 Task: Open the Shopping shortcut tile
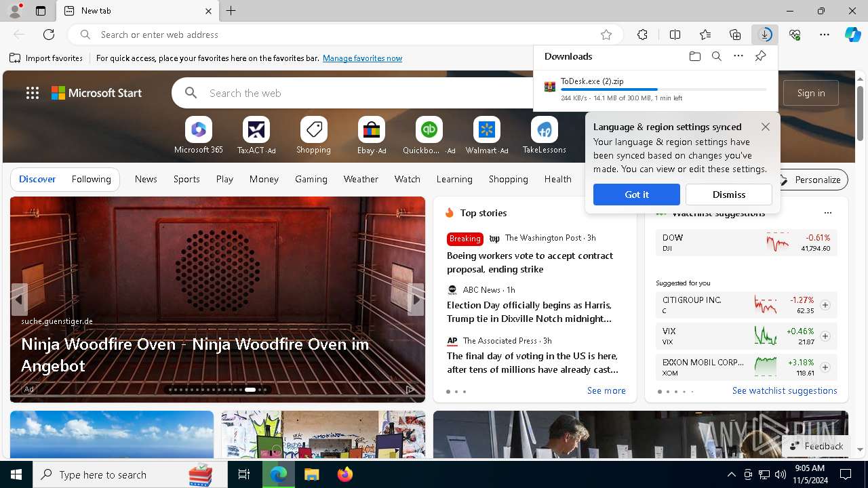click(313, 136)
